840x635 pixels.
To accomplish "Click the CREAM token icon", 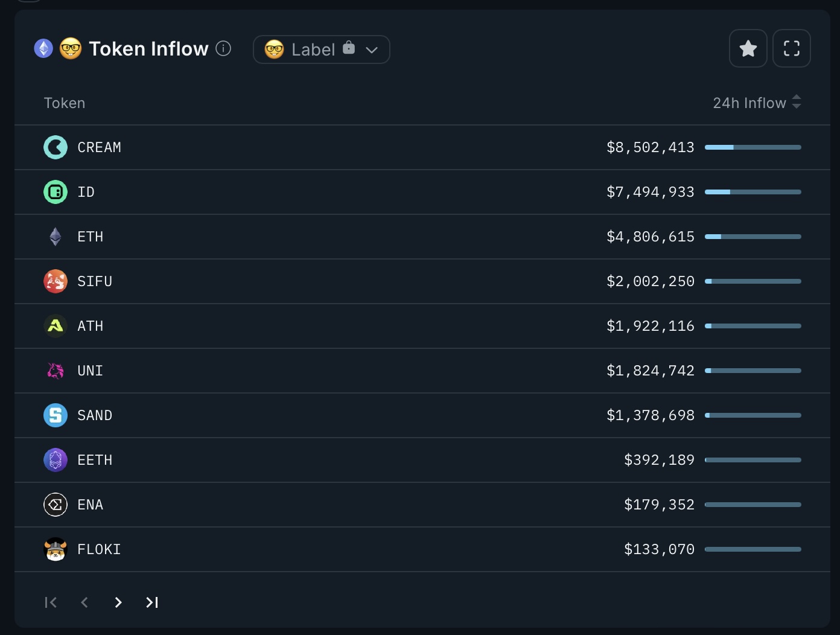I will [56, 147].
